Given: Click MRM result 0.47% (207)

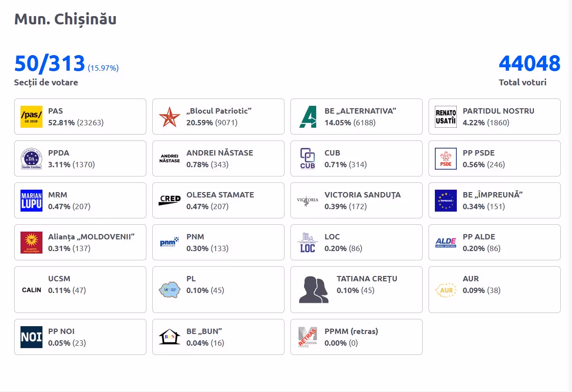Looking at the screenshot, I should coord(69,207).
